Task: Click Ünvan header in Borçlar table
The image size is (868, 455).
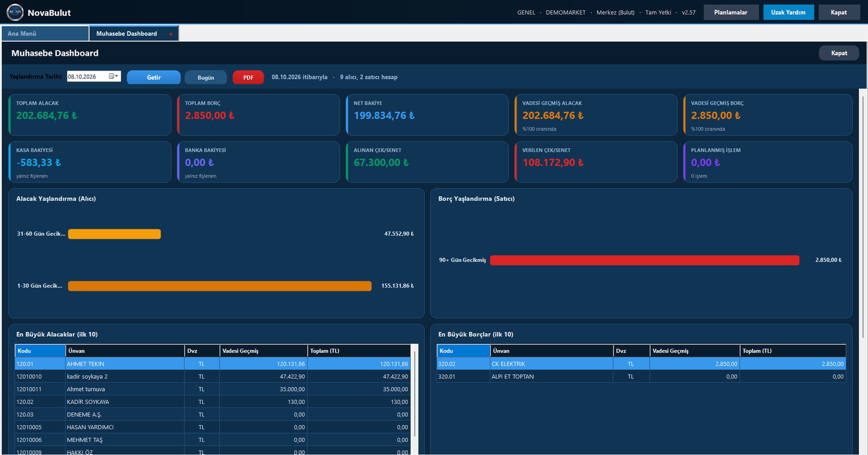Action: click(552, 351)
